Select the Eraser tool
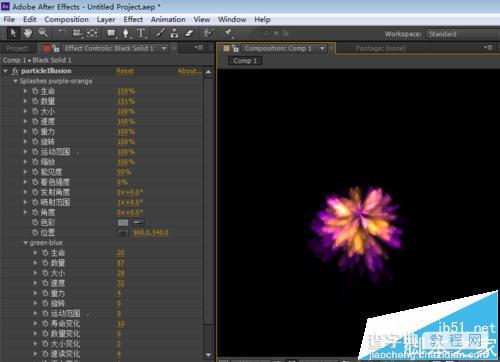This screenshot has height=362, width=500. [x=189, y=33]
